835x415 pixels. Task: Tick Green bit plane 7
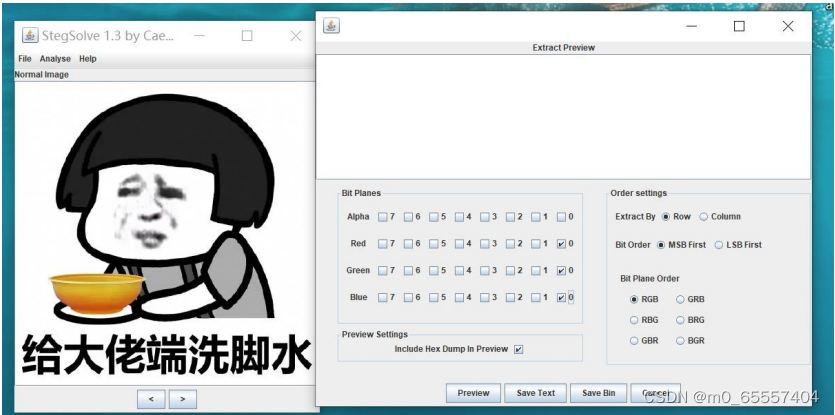(x=382, y=271)
